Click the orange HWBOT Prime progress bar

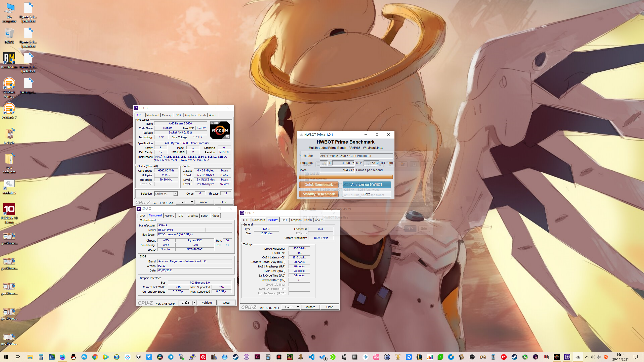click(x=346, y=177)
